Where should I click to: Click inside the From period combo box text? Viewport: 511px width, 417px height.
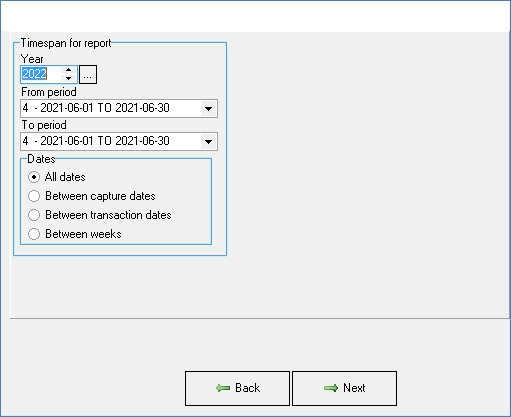(111, 108)
